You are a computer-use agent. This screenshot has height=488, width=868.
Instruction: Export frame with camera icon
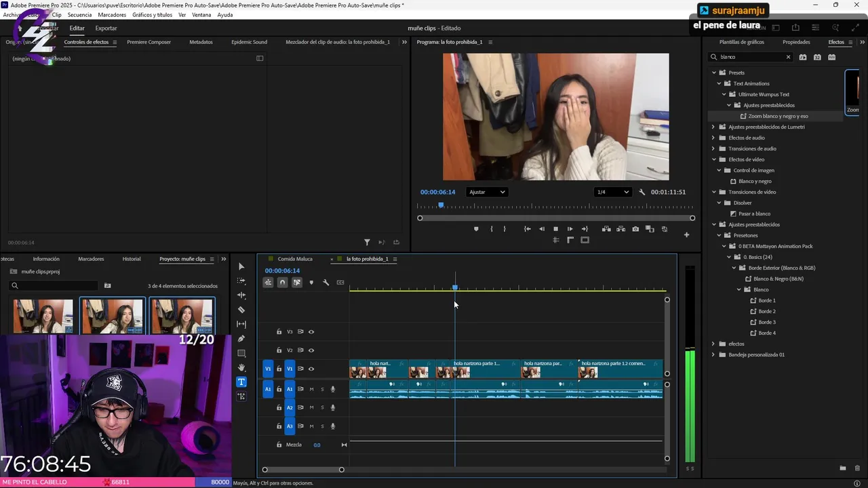click(x=635, y=229)
